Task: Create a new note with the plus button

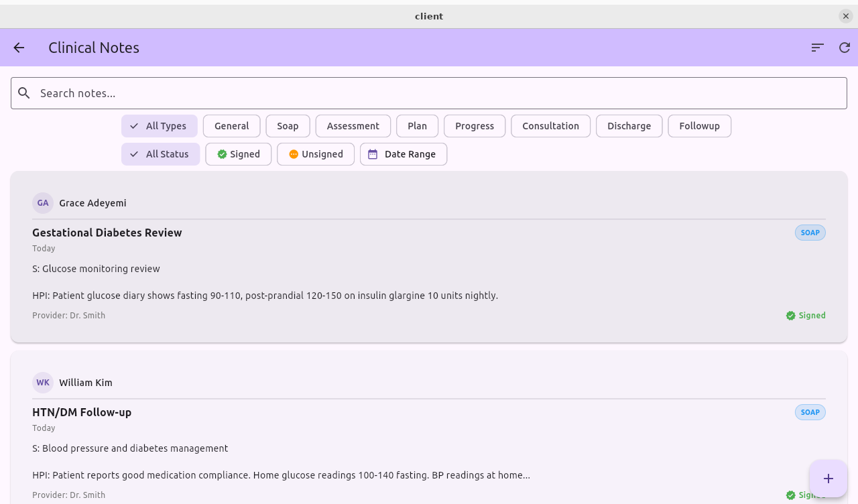Action: click(x=829, y=479)
